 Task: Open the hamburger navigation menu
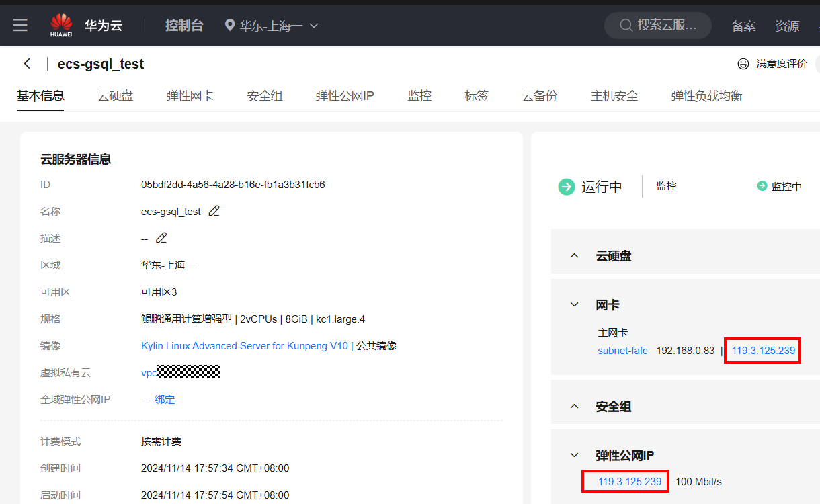[x=21, y=26]
